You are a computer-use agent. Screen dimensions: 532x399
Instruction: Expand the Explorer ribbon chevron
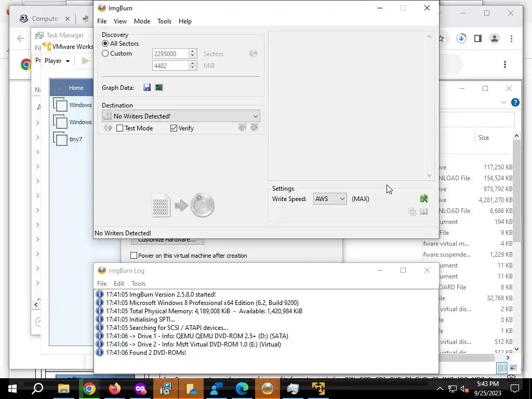[x=504, y=102]
